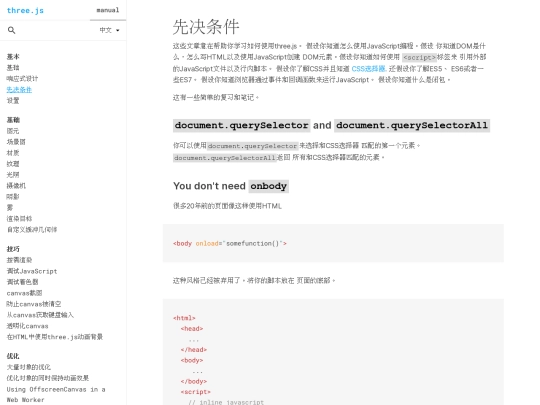The height and width of the screenshot is (405, 540).
Task: Open the 摄像机 sidebar entry
Action: (x=16, y=186)
